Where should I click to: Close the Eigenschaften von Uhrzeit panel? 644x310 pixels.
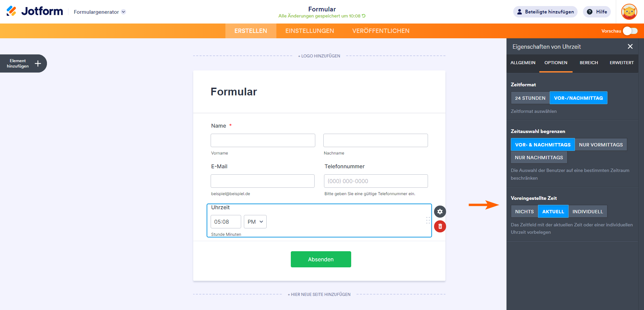point(630,47)
